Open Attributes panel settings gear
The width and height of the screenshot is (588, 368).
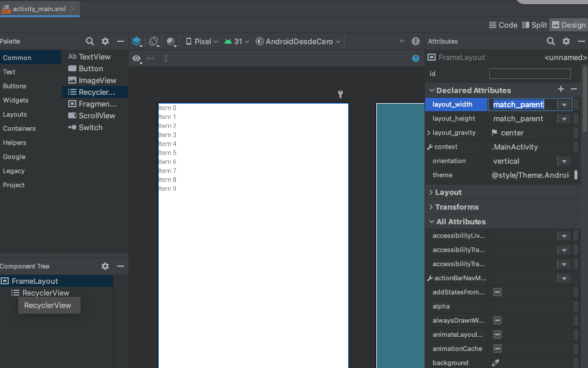566,41
